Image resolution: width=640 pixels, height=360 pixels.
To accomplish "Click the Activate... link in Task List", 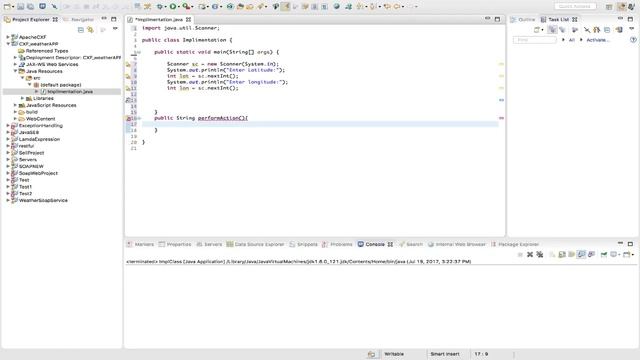I will pyautogui.click(x=598, y=40).
